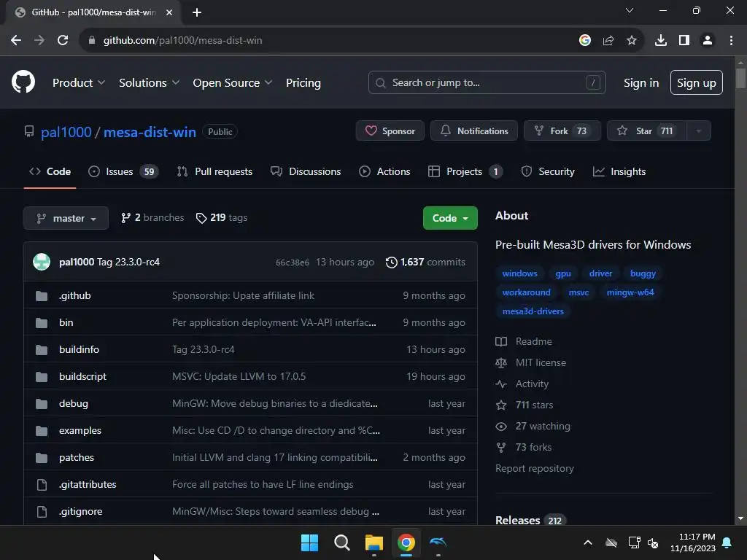Image resolution: width=747 pixels, height=560 pixels.
Task: Open the Activity link in About
Action: pyautogui.click(x=532, y=384)
